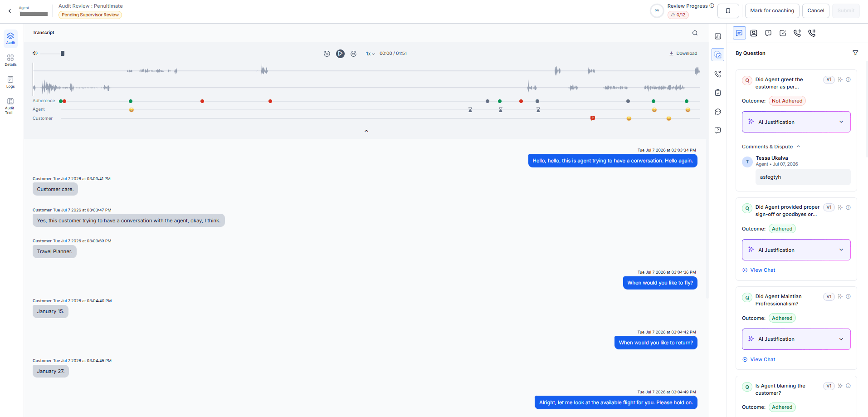868x417 pixels.
Task: Open the 1x playback speed dropdown
Action: 371,54
